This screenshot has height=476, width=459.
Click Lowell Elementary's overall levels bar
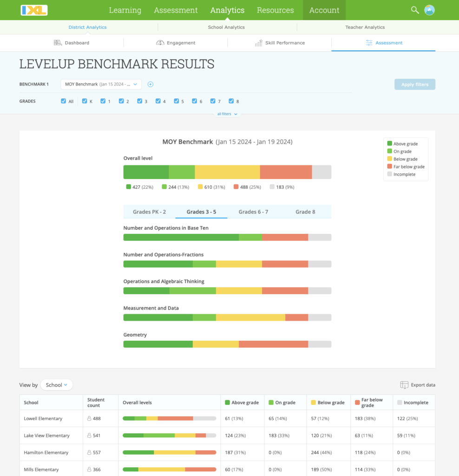pos(169,418)
